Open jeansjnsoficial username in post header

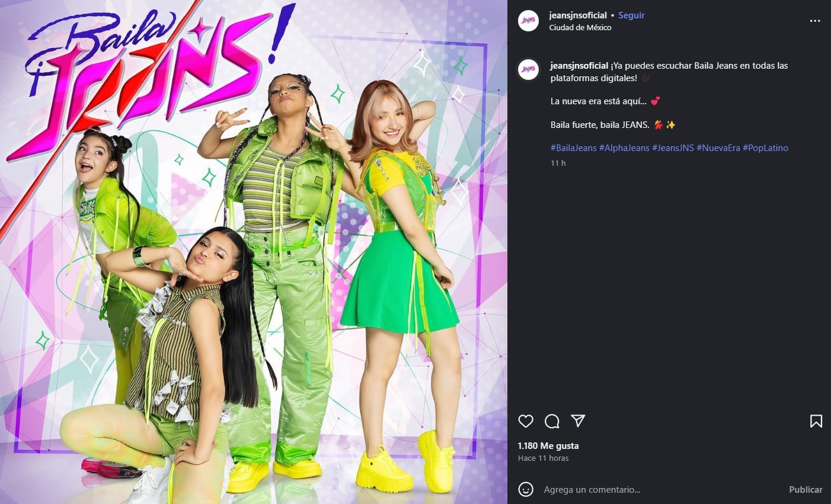(x=578, y=15)
